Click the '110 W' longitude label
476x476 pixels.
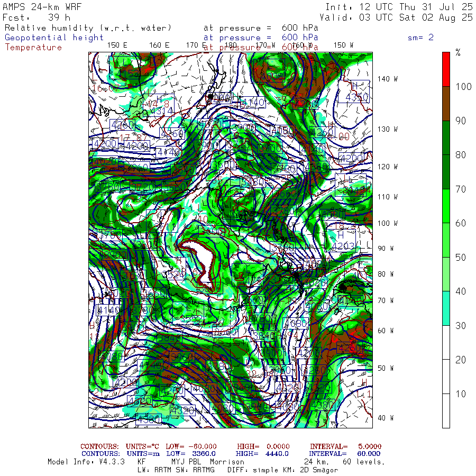click(x=387, y=197)
